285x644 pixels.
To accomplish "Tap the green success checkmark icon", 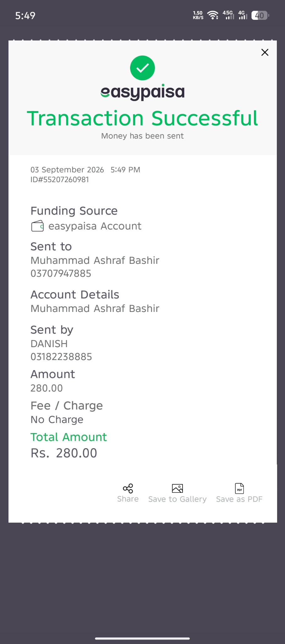I will (x=142, y=68).
